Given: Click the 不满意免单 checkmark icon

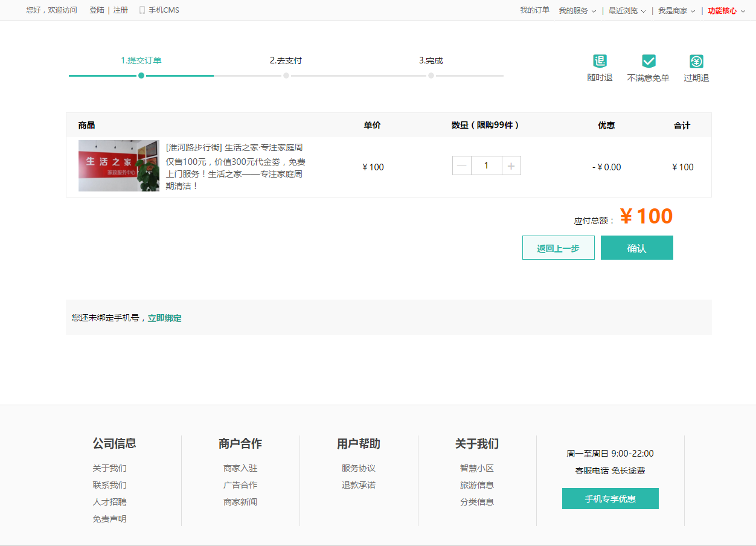Looking at the screenshot, I should pos(649,61).
